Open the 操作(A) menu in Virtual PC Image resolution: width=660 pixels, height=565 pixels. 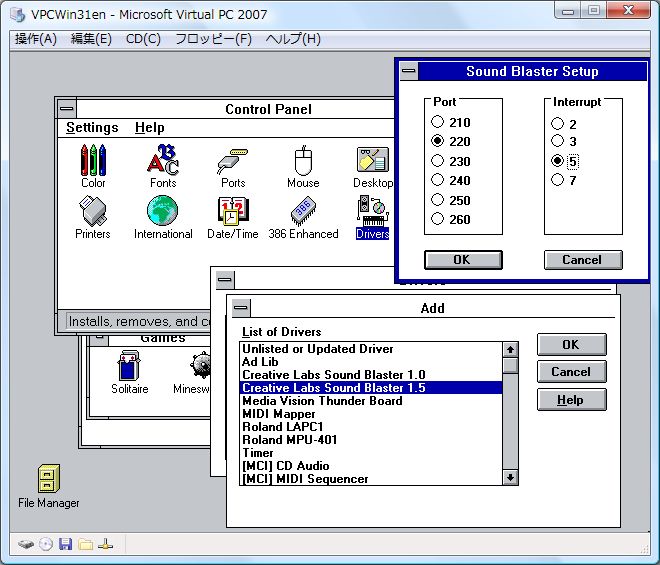pos(36,39)
